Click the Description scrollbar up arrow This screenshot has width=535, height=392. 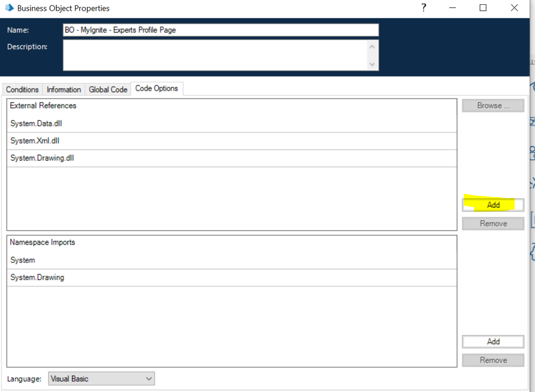pos(372,47)
